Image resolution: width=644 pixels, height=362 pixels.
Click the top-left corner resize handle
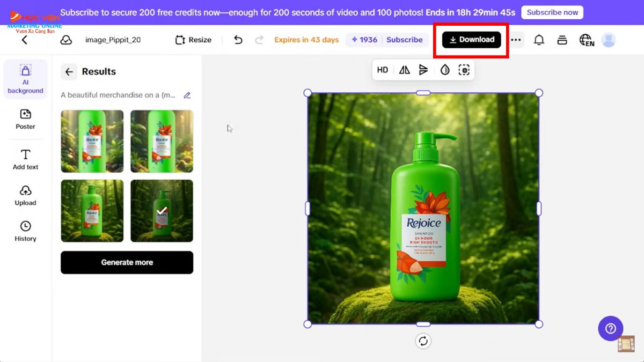308,93
